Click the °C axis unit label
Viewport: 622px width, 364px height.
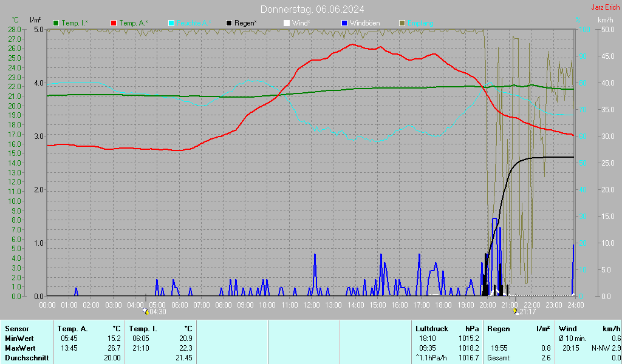click(15, 20)
